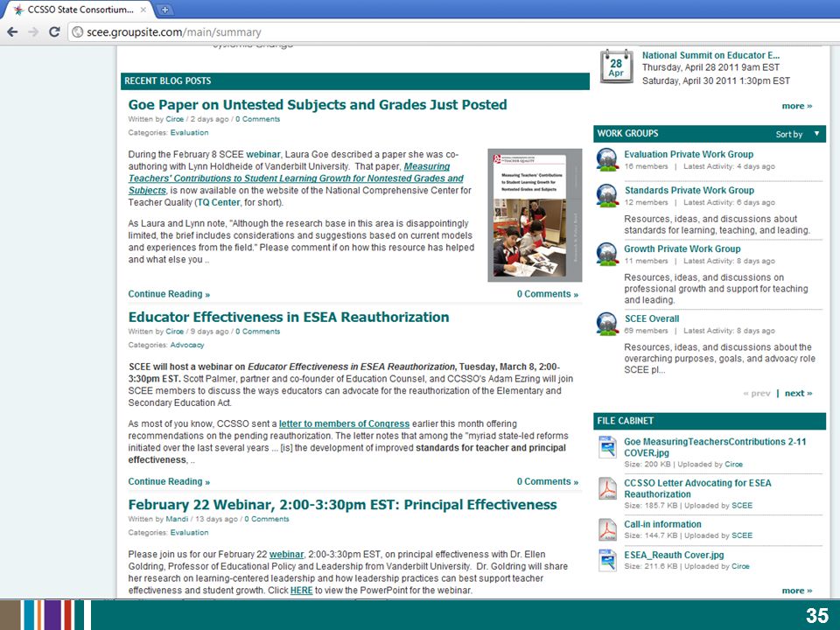The image size is (840, 630).
Task: Click HERE to view the PowerPoint
Action: click(301, 591)
